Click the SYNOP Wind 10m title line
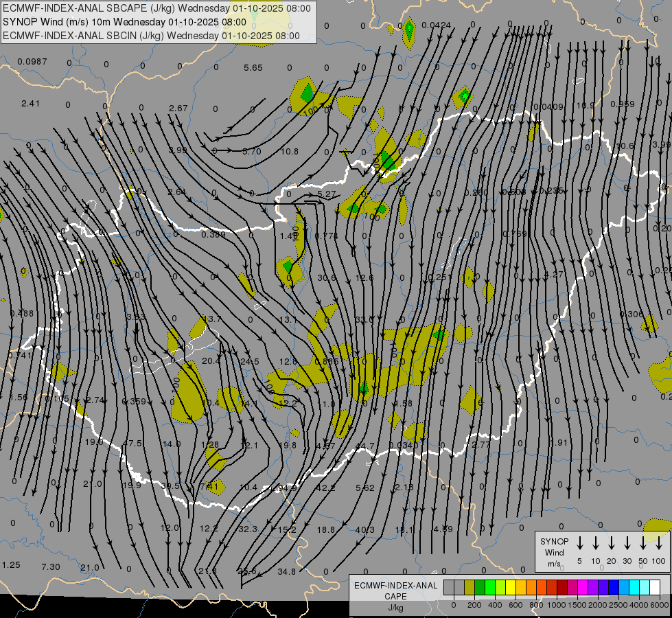Viewport: 672px width, 618px height. [124, 21]
